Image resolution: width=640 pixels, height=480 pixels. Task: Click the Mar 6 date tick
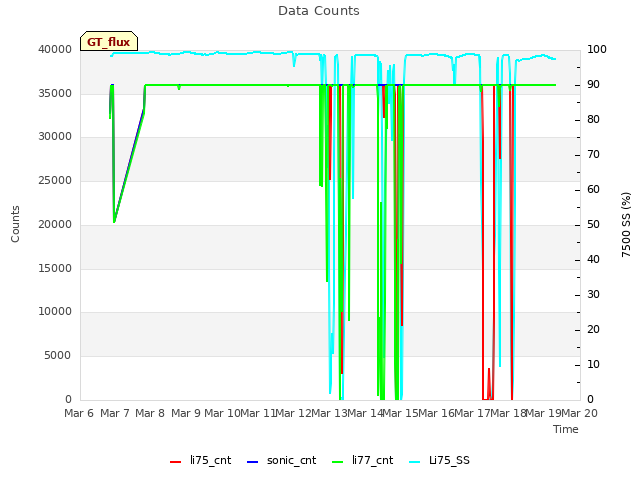[x=79, y=413]
